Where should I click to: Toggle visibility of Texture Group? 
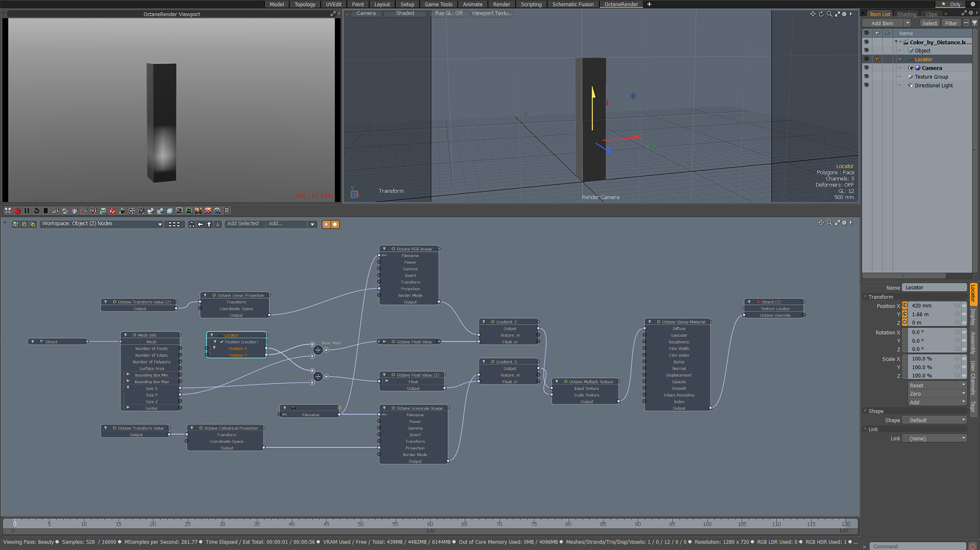[x=866, y=77]
